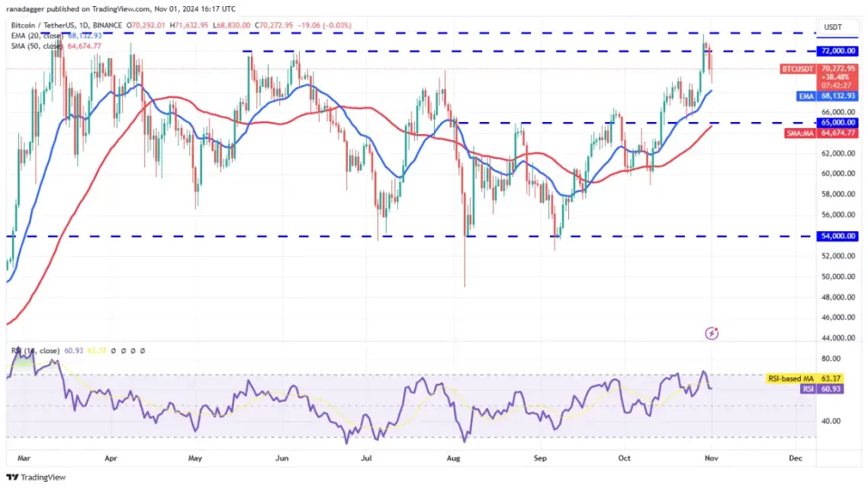Click the 54,000.00 support level tag
The width and height of the screenshot is (868, 488).
837,236
